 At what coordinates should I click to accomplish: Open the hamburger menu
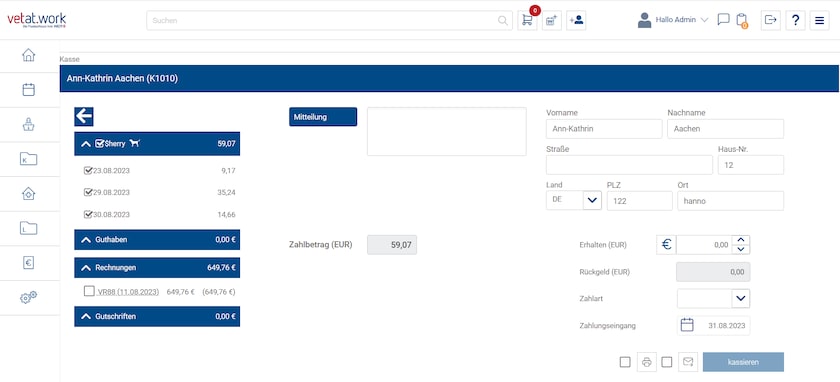coord(820,20)
